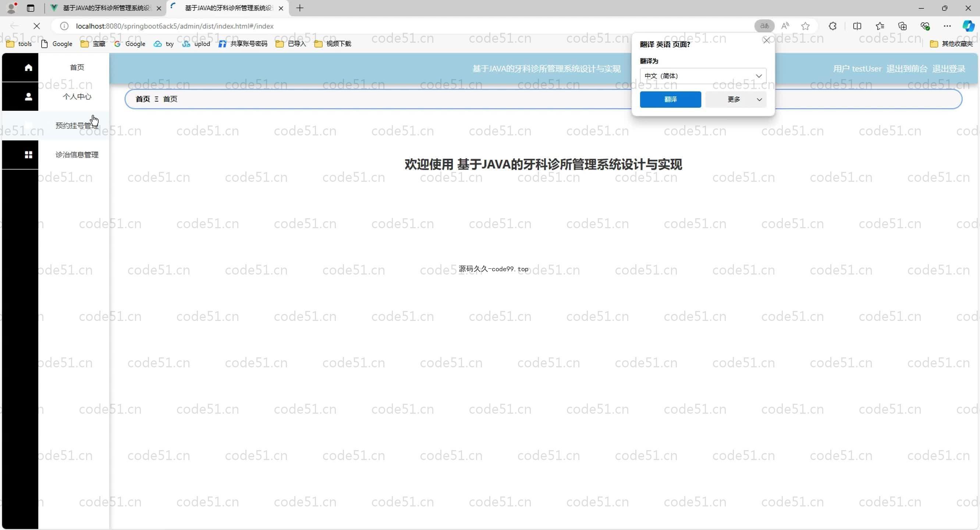Stop loading the page with X button
980x530 pixels.
36,26
